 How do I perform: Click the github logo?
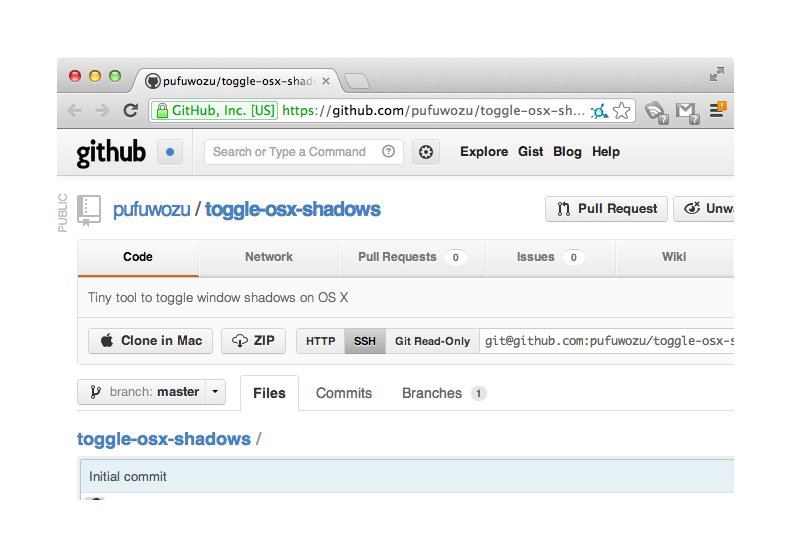111,152
